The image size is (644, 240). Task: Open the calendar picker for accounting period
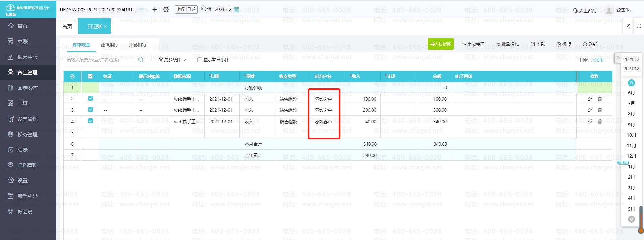point(236,10)
